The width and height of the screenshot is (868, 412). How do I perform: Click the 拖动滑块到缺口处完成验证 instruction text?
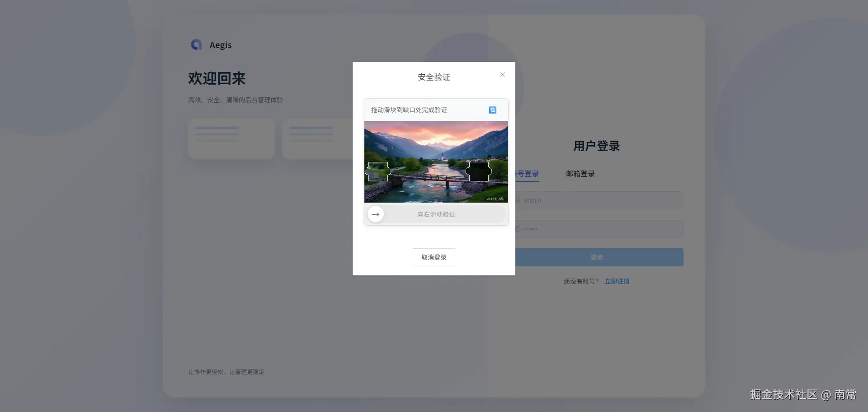pyautogui.click(x=409, y=110)
